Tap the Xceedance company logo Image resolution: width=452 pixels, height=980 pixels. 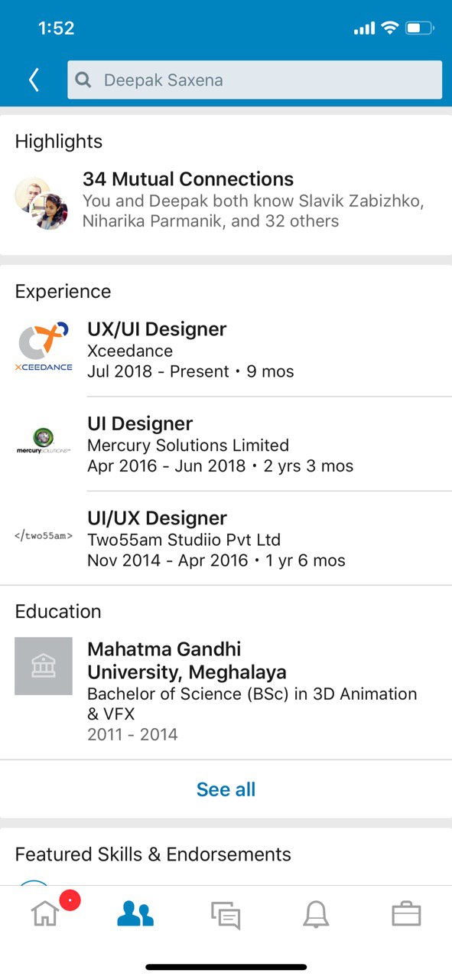click(44, 347)
